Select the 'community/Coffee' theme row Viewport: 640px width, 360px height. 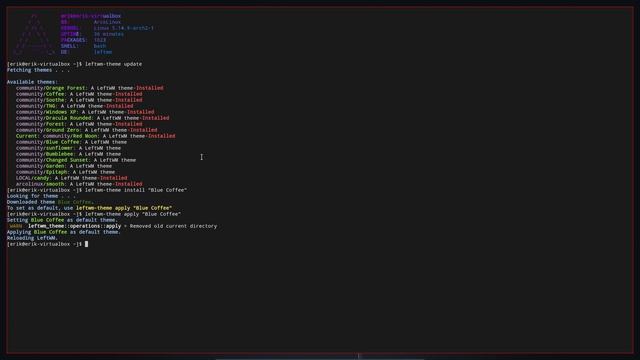(x=79, y=94)
